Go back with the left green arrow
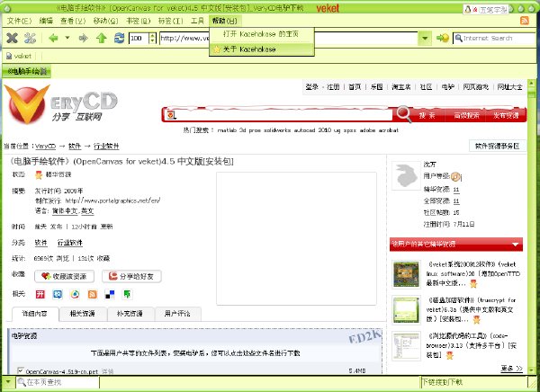This screenshot has width=540, height=392. [x=53, y=38]
